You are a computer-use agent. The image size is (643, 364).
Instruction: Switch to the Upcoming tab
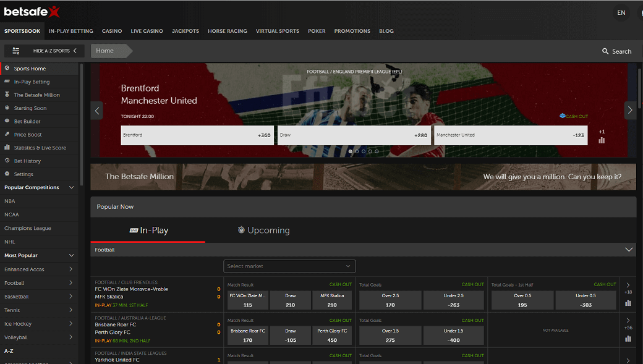tap(263, 230)
